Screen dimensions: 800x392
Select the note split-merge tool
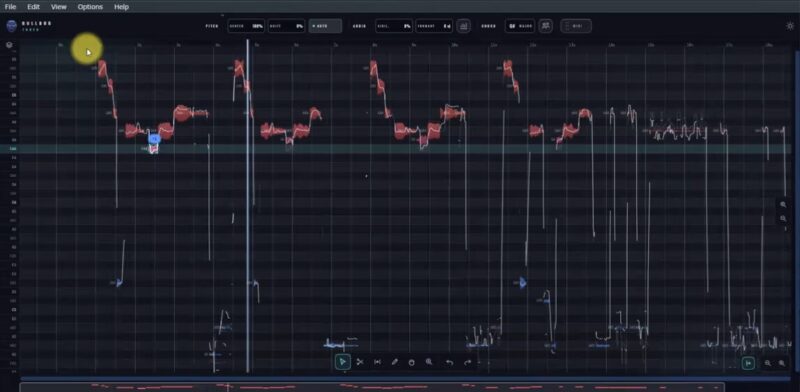click(x=377, y=362)
